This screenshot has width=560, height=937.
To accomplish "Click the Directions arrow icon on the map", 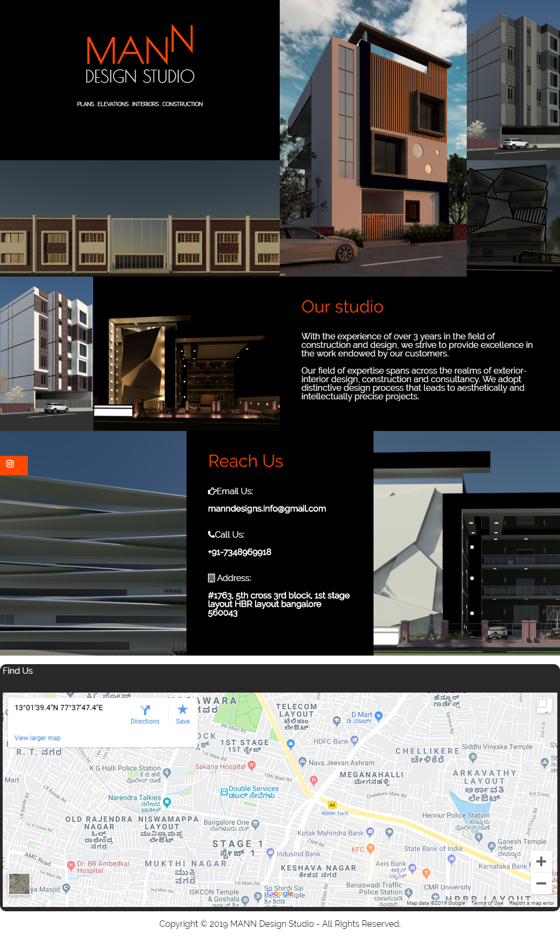I will (145, 710).
